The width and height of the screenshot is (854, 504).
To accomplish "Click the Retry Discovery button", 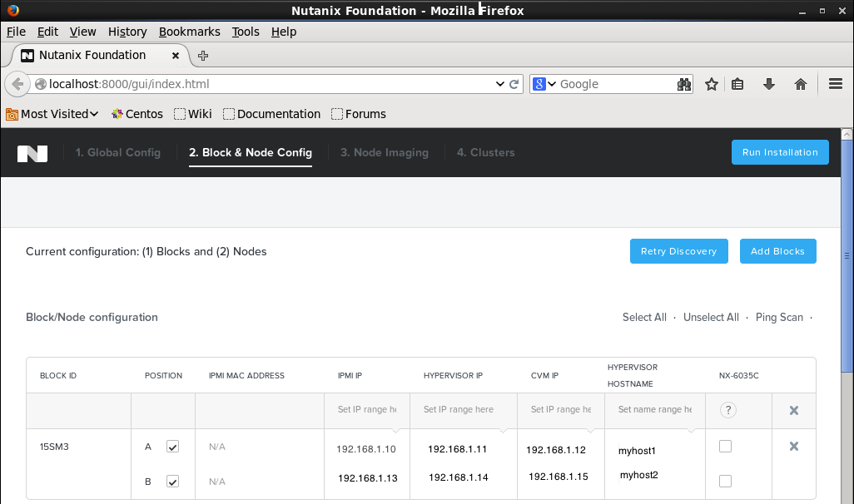I will 678,251.
